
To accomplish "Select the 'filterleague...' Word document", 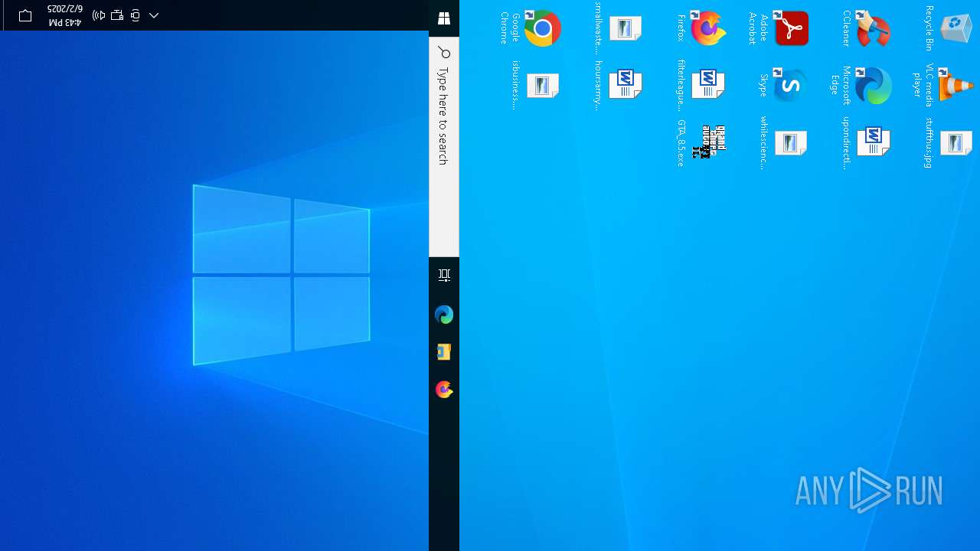I will [701, 85].
